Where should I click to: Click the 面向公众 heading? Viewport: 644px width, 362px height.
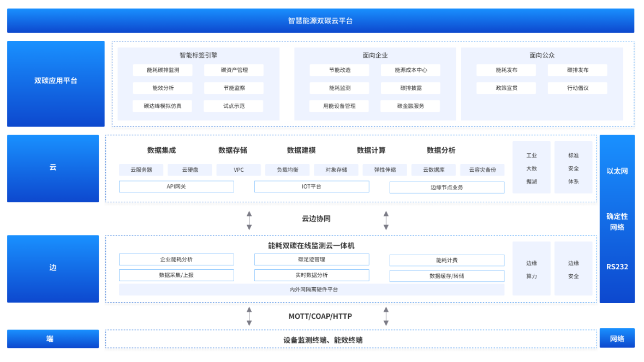click(542, 55)
